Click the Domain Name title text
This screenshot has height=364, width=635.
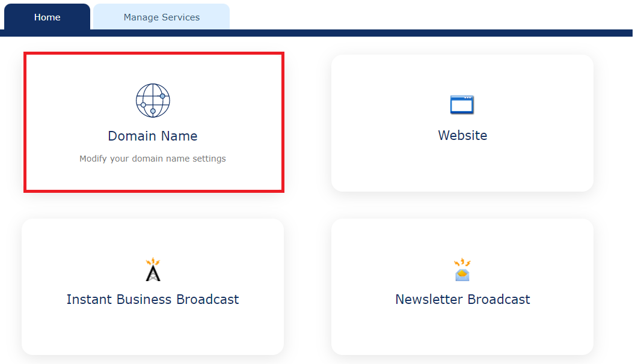[152, 136]
